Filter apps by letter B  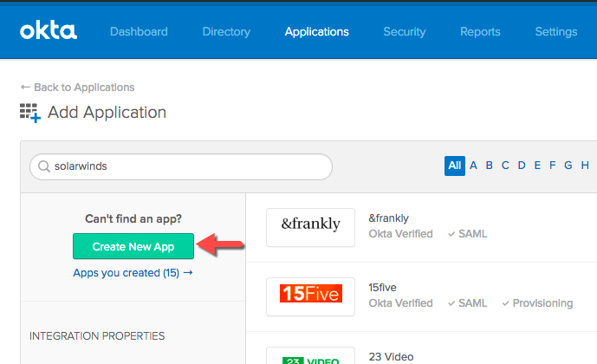490,166
